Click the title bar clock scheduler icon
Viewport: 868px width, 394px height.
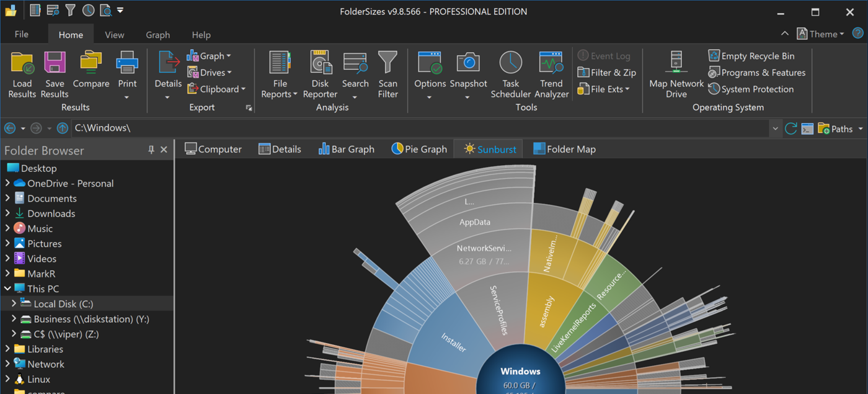point(88,10)
